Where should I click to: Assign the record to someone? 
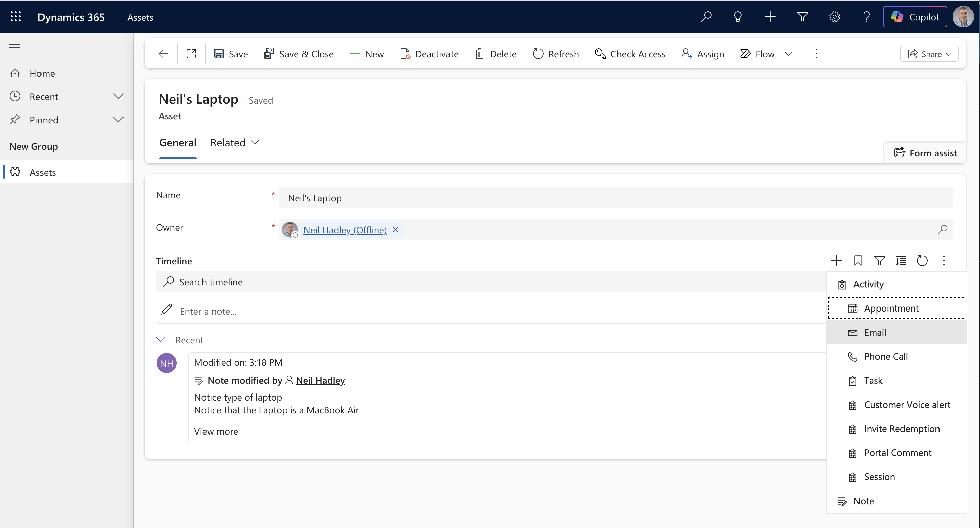pyautogui.click(x=703, y=54)
